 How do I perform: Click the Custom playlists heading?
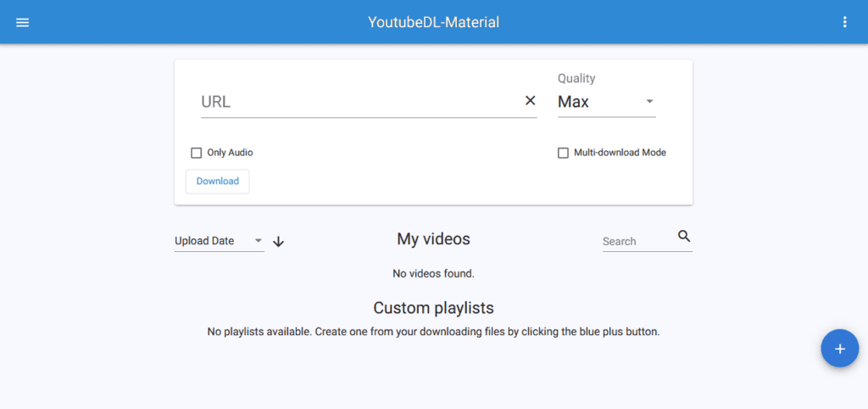(x=433, y=307)
